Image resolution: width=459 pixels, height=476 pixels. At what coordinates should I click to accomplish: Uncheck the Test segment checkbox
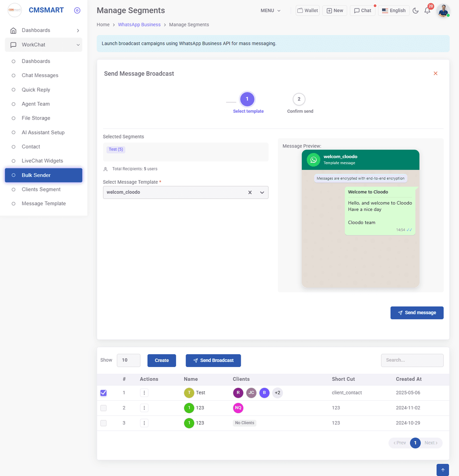104,393
